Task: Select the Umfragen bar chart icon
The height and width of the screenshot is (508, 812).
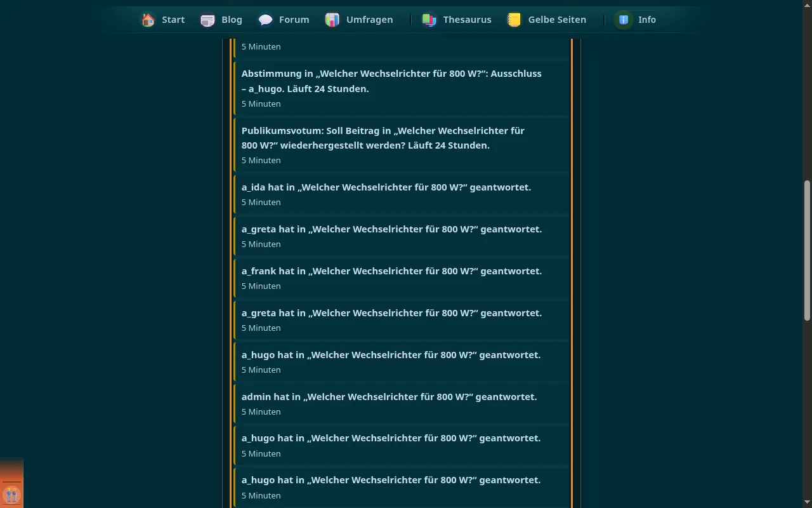Action: pyautogui.click(x=332, y=20)
